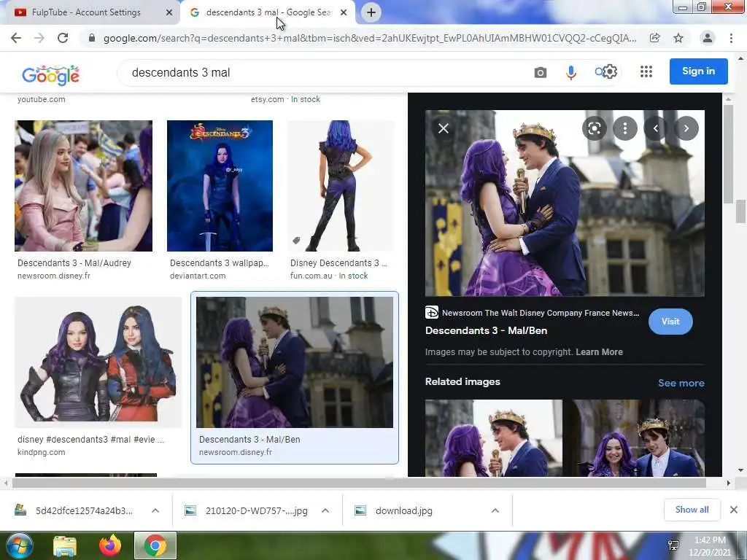Open Disney Descendants costume fun.com.au thumbnail
747x560 pixels.
click(x=341, y=186)
